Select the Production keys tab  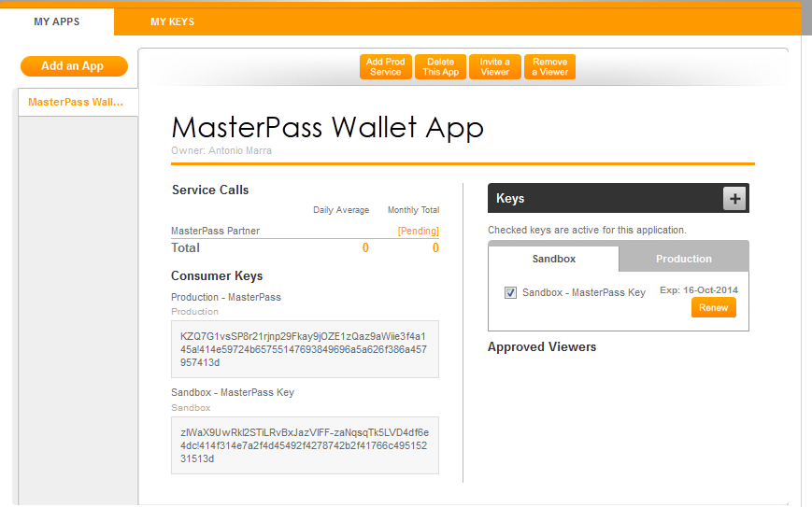click(684, 259)
